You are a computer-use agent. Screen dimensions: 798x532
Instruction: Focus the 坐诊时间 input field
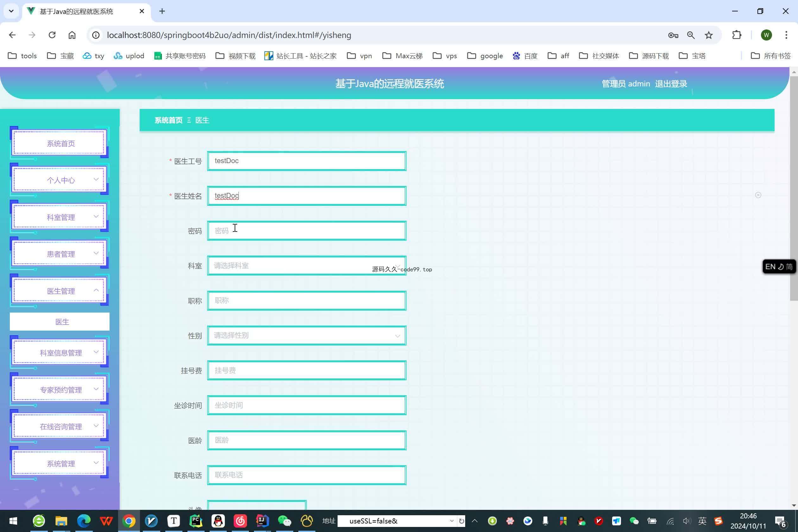pyautogui.click(x=307, y=405)
